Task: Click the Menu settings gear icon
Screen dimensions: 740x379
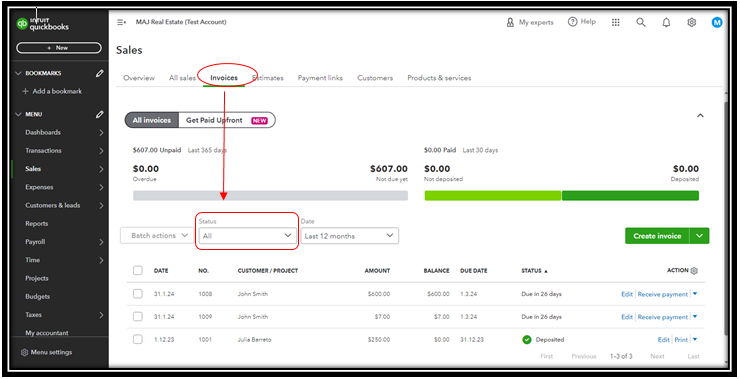Action: pos(24,353)
